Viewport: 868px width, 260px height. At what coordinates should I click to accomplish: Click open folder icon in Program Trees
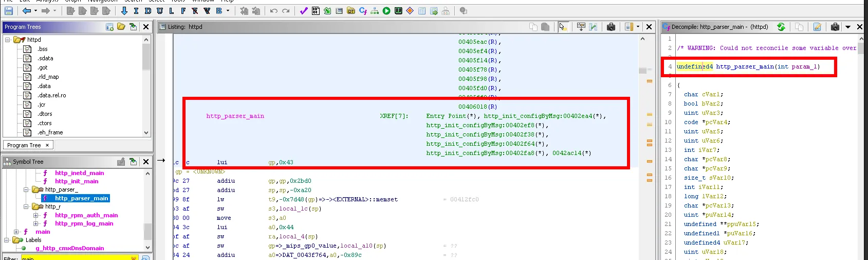[x=121, y=27]
